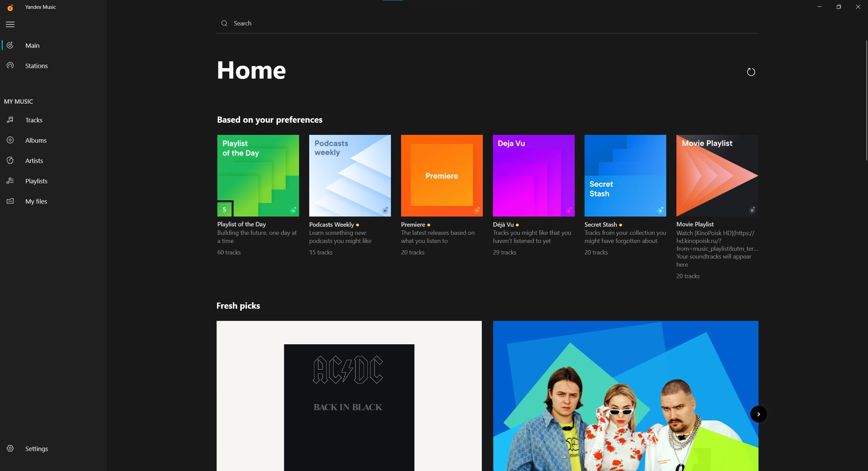The width and height of the screenshot is (868, 471).
Task: Open the purple Deja Vu cover
Action: (534, 176)
